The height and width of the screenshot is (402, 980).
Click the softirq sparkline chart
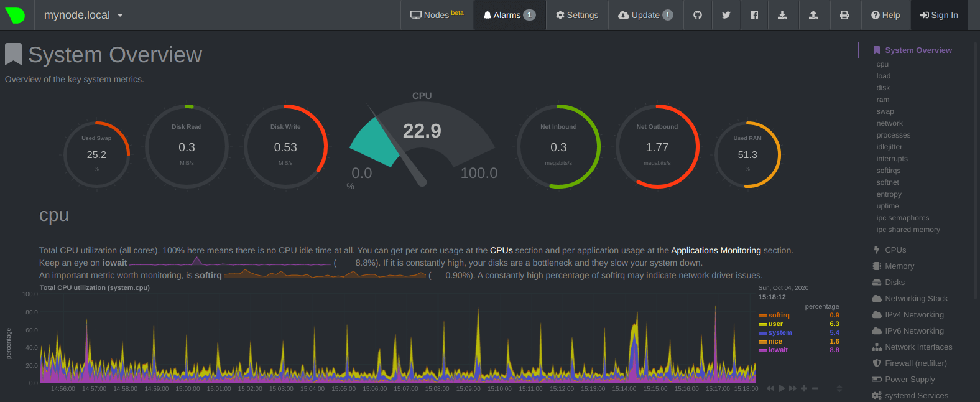point(325,274)
